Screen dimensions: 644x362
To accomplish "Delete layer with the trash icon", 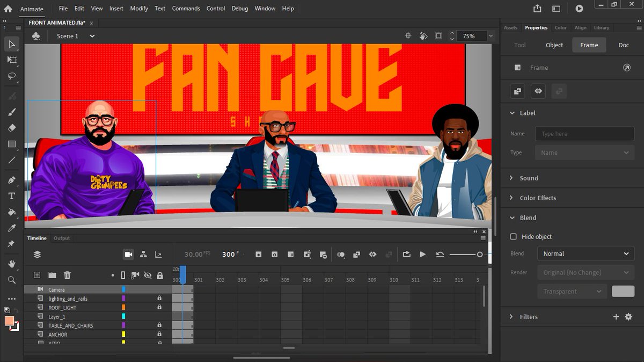I will coord(67,275).
